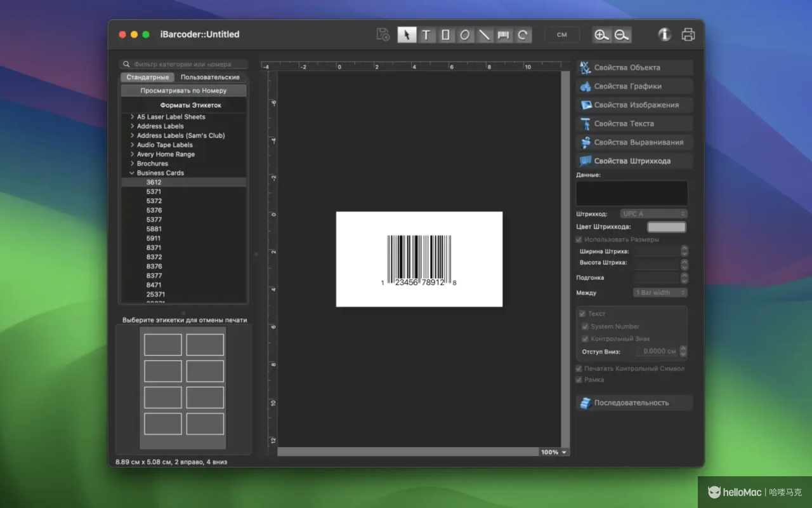Click Просматривать по Номеру button
The width and height of the screenshot is (812, 508).
click(183, 91)
